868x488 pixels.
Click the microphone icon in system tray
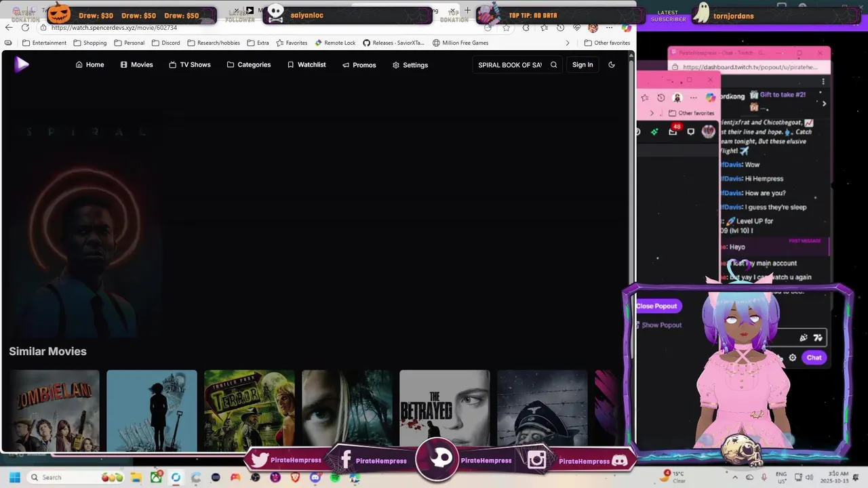coord(764,477)
